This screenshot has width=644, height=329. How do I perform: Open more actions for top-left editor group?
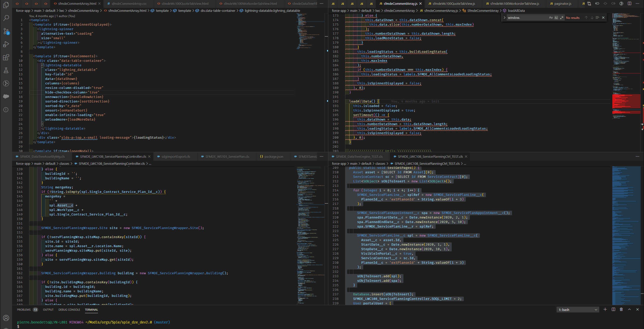tap(321, 4)
